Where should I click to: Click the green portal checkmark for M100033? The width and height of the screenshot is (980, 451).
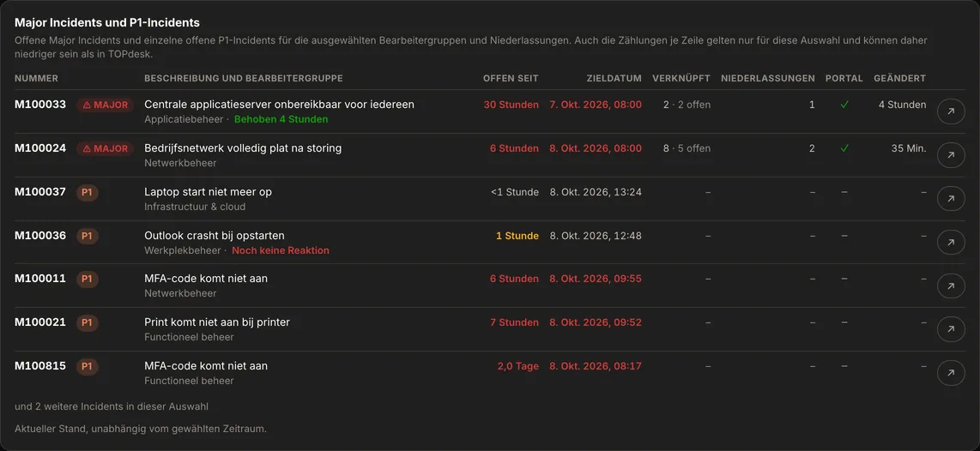click(x=844, y=105)
